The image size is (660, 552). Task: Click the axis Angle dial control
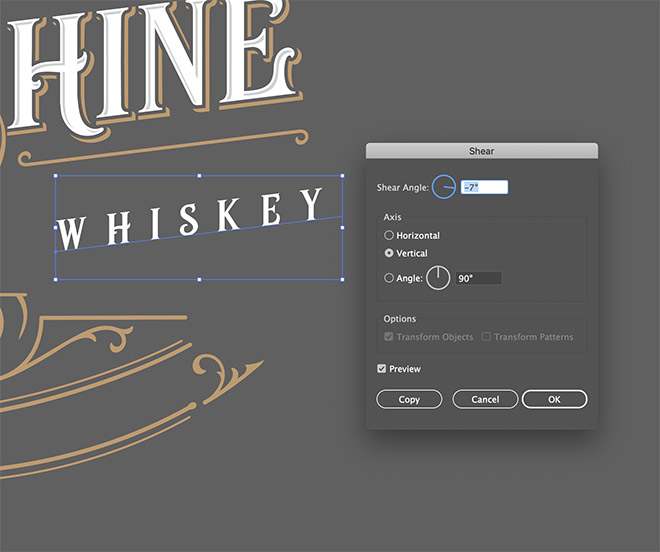[x=438, y=279]
